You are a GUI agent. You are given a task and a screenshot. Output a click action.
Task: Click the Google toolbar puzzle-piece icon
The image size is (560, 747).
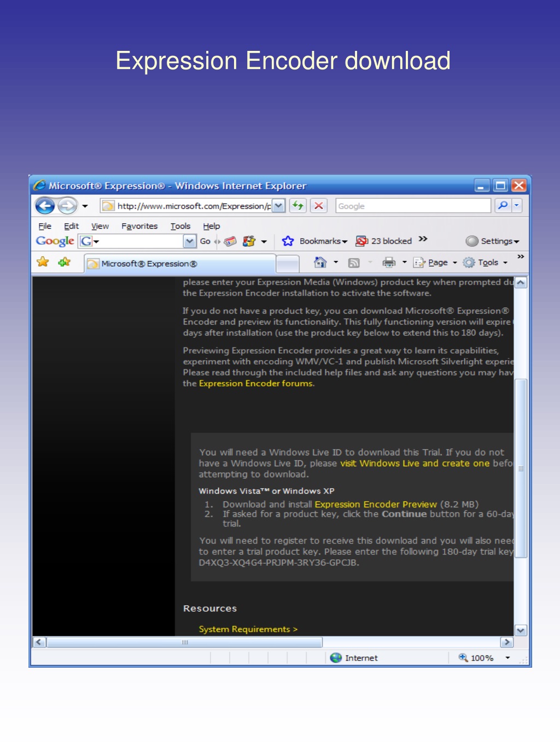pos(249,241)
